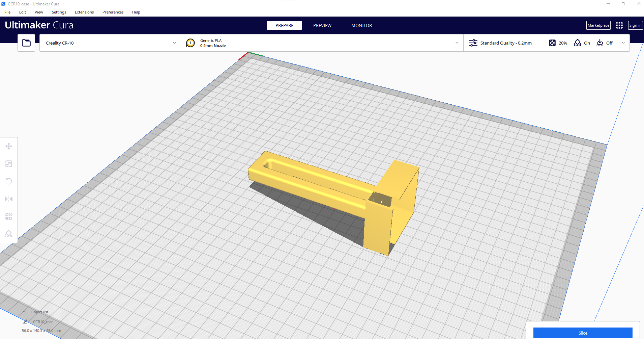Expand the print settings panel chevron
This screenshot has height=339, width=644.
tap(623, 43)
